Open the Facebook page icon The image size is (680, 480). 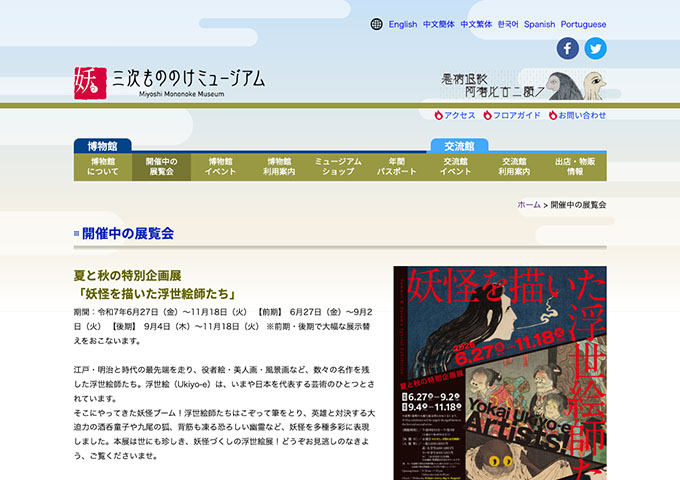pyautogui.click(x=567, y=48)
